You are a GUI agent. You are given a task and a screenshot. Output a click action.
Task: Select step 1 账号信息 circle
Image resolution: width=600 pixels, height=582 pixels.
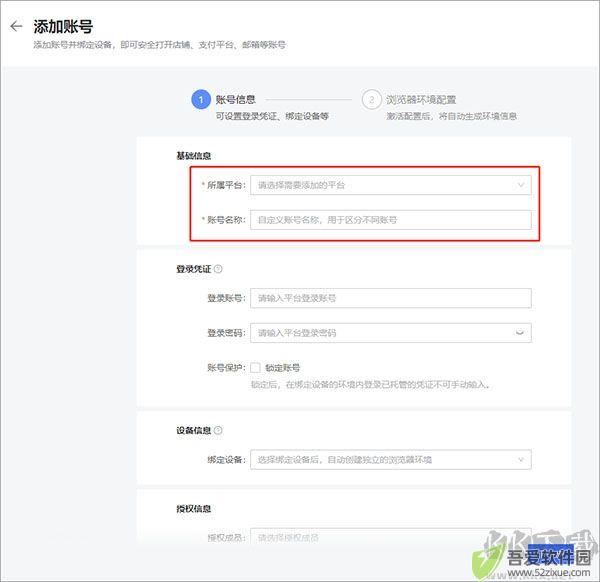[201, 99]
